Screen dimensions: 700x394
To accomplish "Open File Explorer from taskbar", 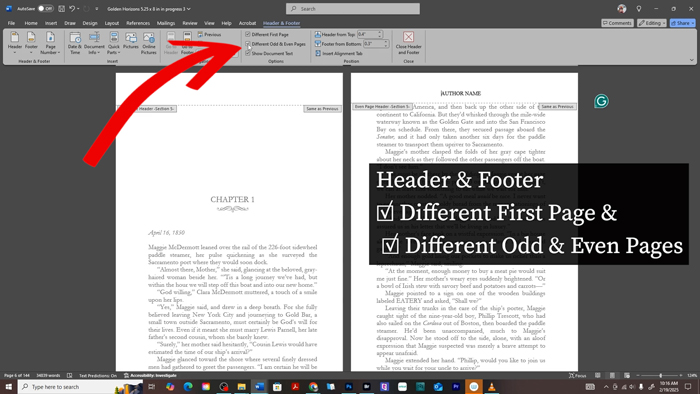I will [x=242, y=387].
